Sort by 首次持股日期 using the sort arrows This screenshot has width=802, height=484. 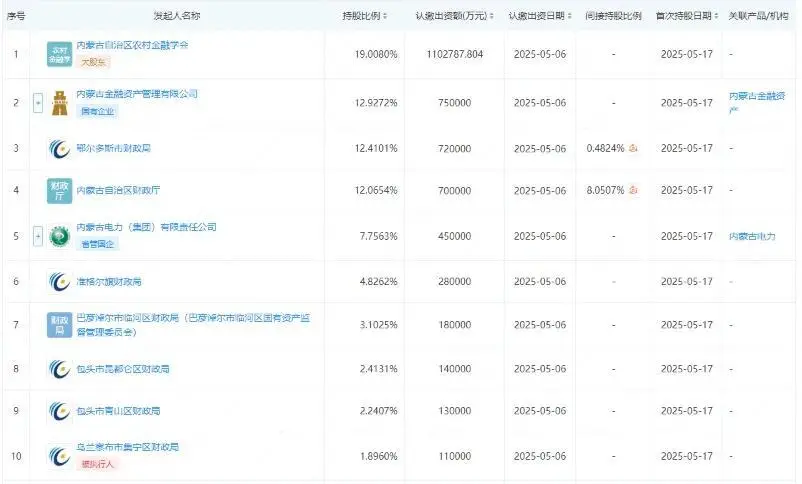tap(716, 16)
